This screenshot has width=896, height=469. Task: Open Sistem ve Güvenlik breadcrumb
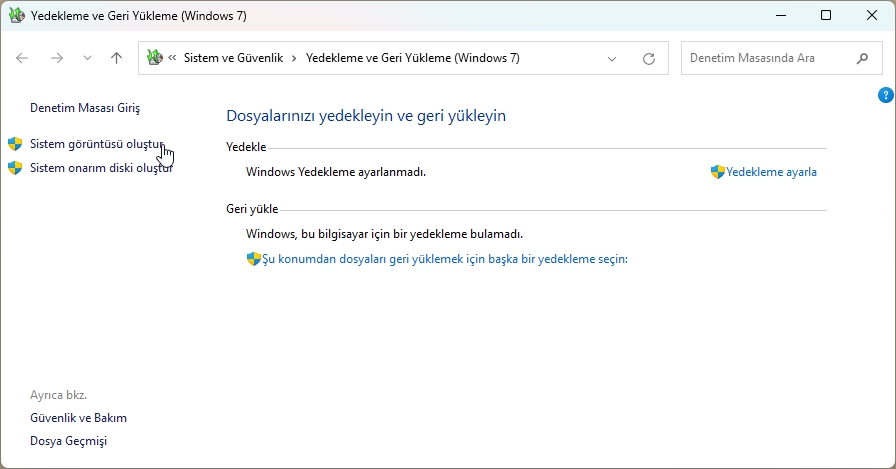233,58
